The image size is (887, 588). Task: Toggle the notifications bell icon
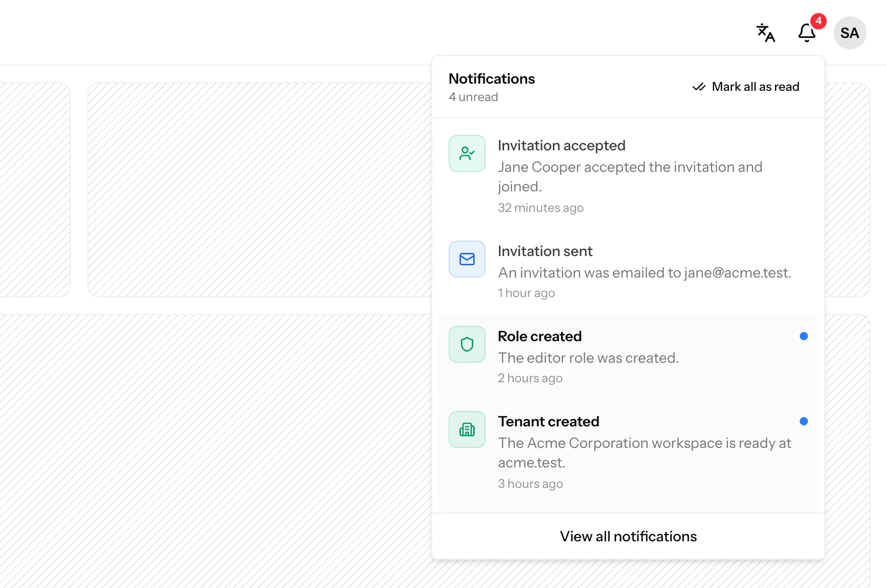click(806, 33)
